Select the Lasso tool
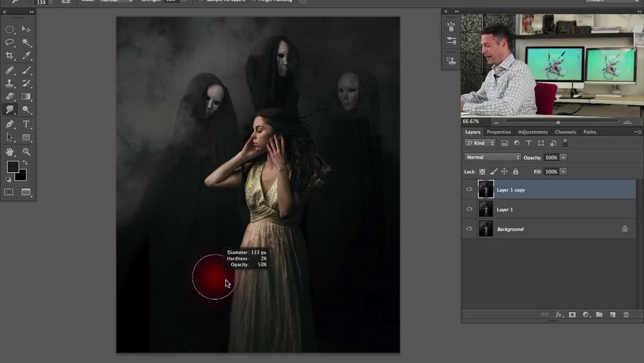This screenshot has width=644, height=363. click(x=10, y=42)
